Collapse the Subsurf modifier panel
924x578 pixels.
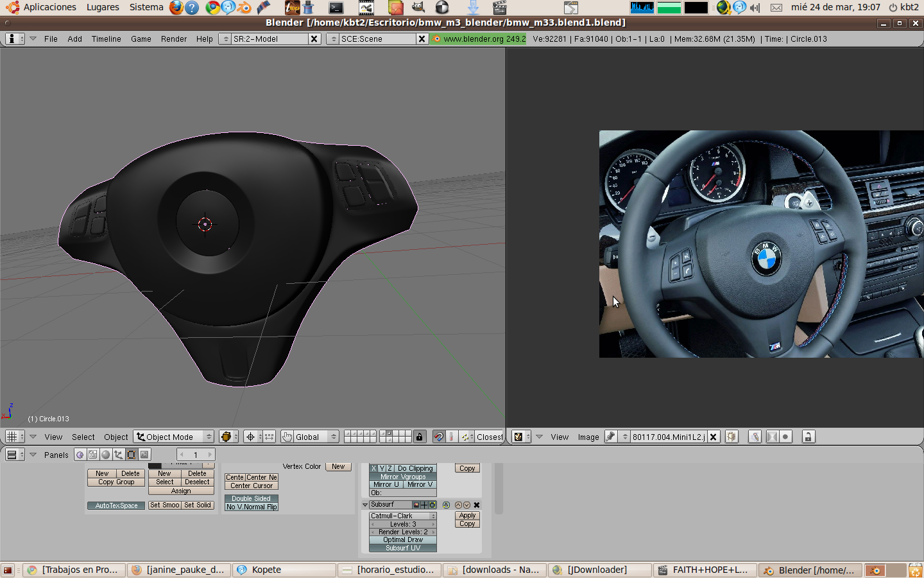[x=365, y=505]
